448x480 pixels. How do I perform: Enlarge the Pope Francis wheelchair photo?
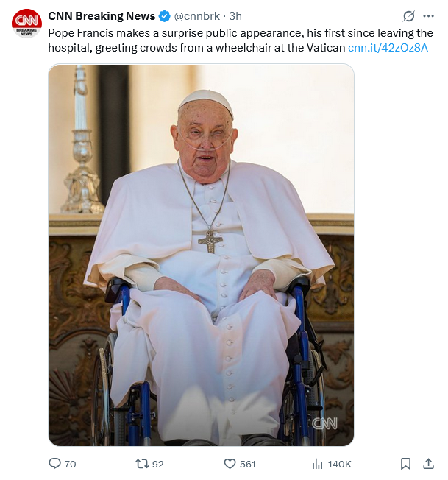click(x=201, y=255)
